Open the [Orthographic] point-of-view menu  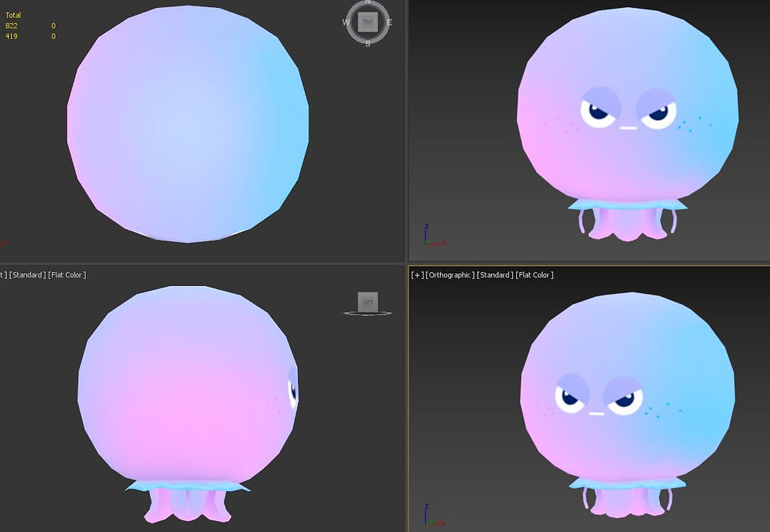click(x=449, y=274)
